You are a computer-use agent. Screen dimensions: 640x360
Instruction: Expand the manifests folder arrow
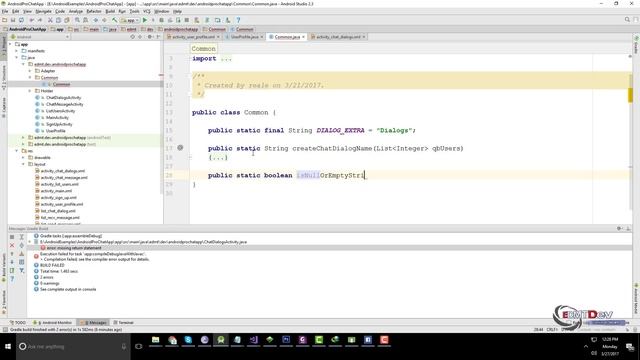click(17, 51)
